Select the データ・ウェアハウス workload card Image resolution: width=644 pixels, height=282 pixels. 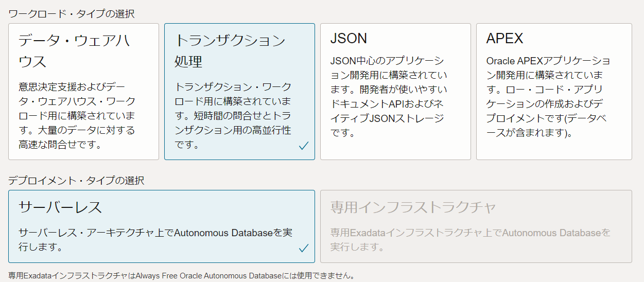[83, 91]
